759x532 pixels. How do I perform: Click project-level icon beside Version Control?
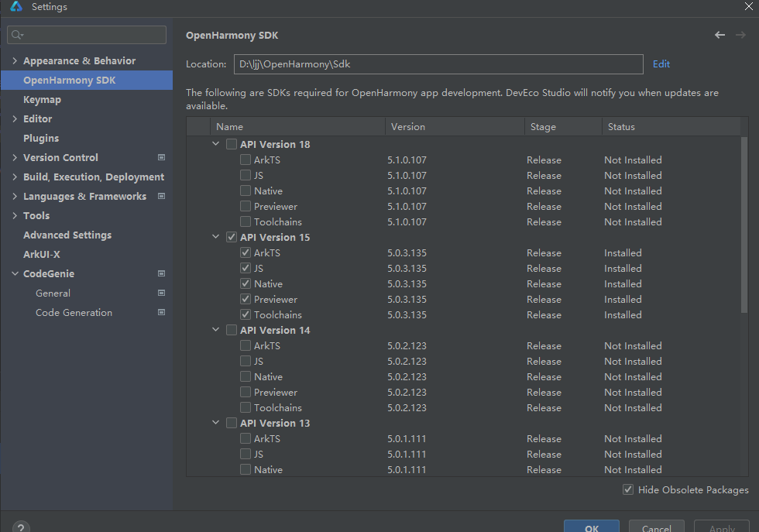[162, 157]
